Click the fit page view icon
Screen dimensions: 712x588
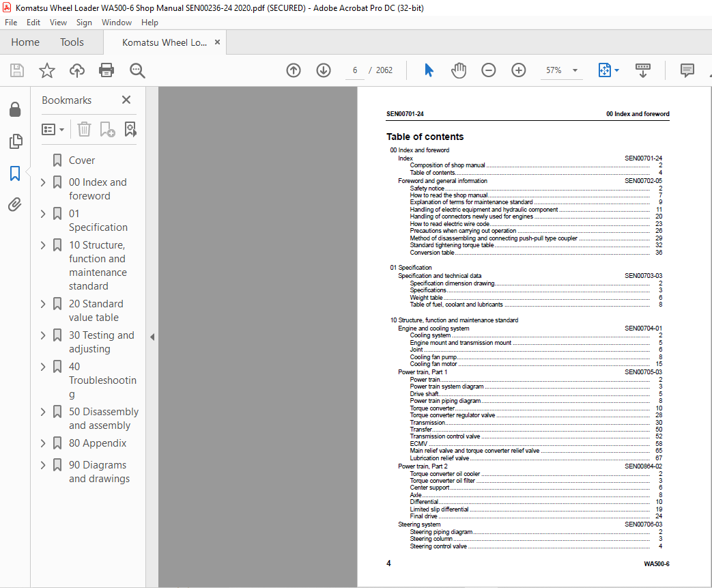(x=604, y=70)
